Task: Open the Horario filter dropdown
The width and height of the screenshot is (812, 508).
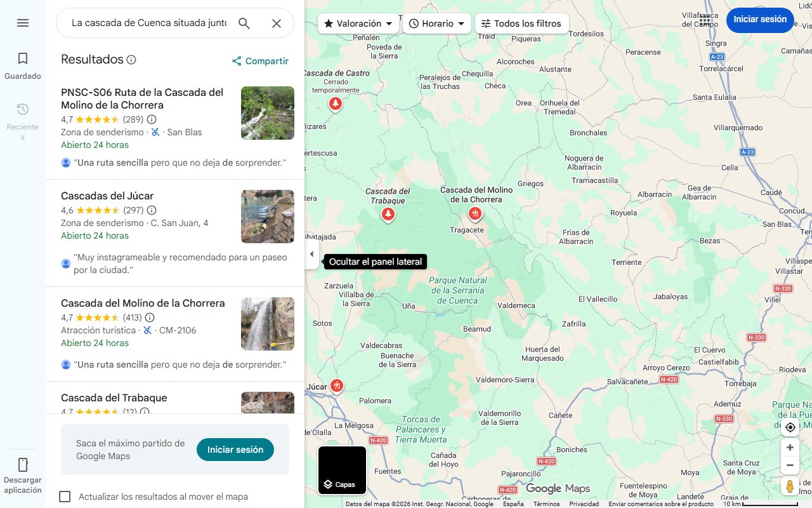Action: 436,23
